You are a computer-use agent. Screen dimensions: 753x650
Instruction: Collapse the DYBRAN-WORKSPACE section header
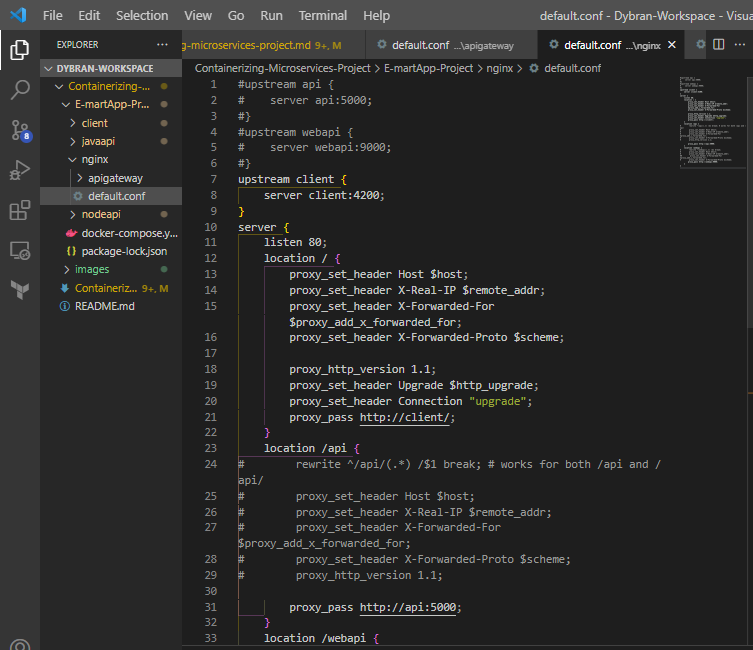[x=104, y=69]
